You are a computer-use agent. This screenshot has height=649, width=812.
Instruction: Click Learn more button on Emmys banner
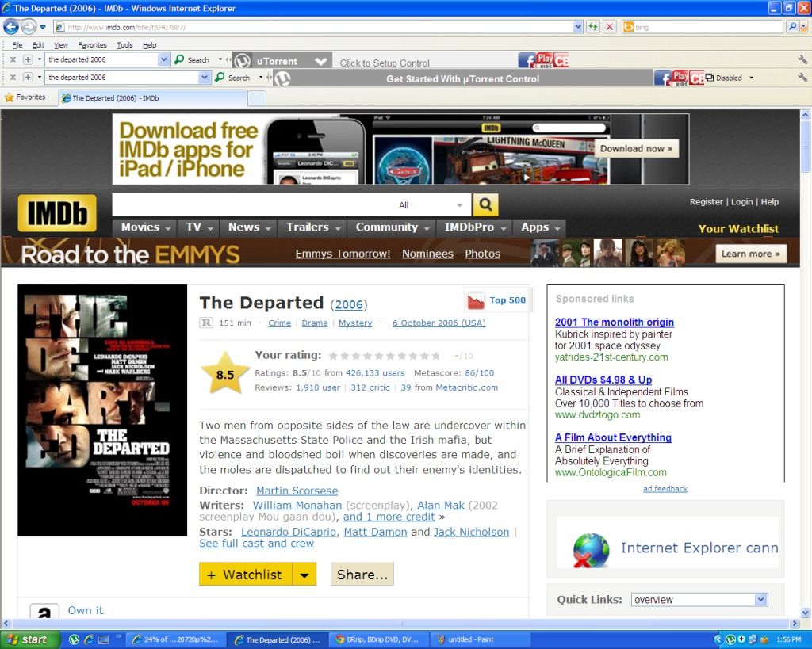point(751,254)
